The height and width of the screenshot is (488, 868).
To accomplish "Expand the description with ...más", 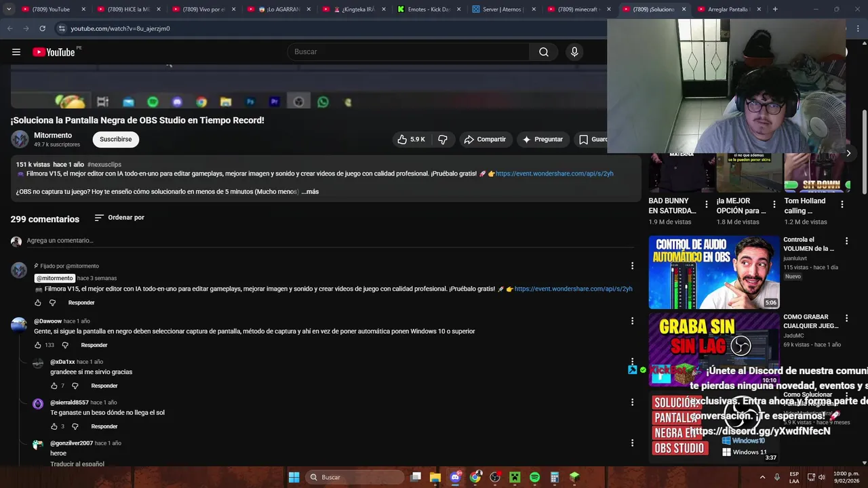I will click(310, 192).
